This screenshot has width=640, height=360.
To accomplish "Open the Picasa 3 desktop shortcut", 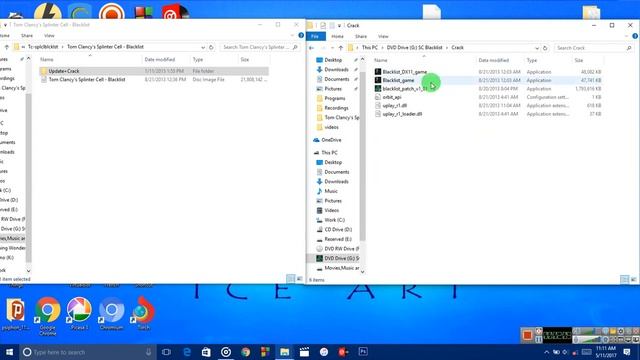I will pyautogui.click(x=79, y=313).
